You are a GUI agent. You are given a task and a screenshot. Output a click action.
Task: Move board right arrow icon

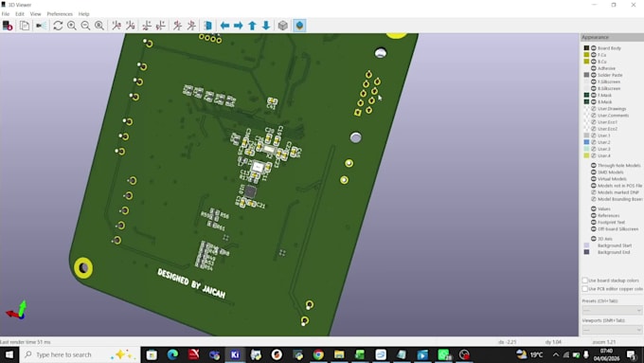pos(239,26)
